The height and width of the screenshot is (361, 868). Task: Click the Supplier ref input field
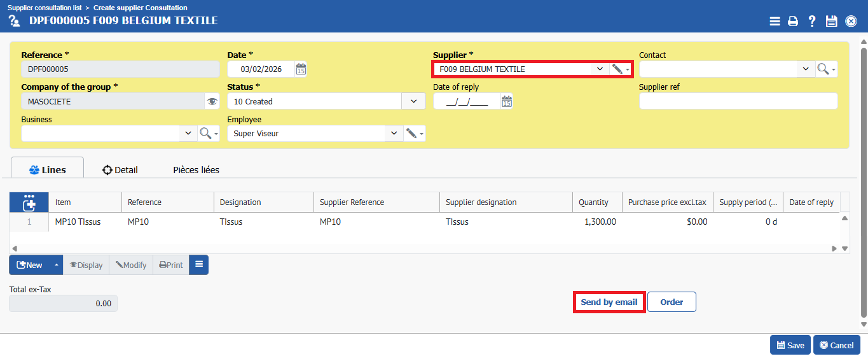tap(738, 101)
